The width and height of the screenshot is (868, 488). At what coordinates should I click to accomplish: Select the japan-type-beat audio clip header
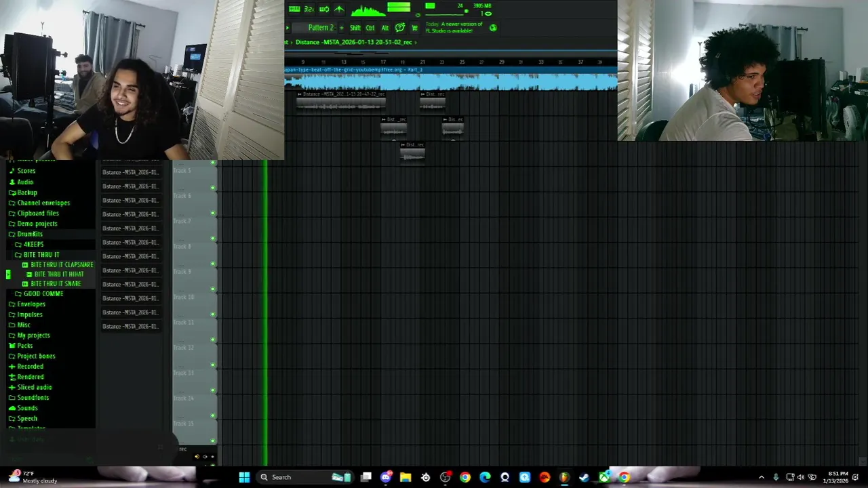450,70
